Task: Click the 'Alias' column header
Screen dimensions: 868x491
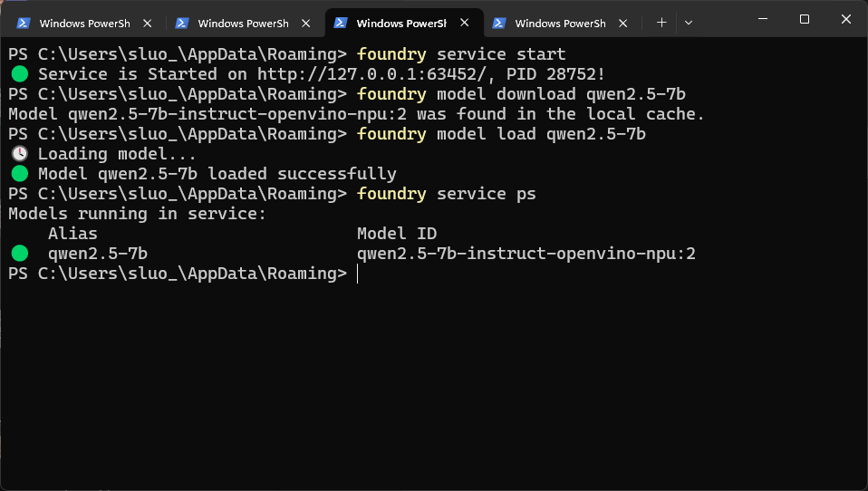Action: [72, 234]
